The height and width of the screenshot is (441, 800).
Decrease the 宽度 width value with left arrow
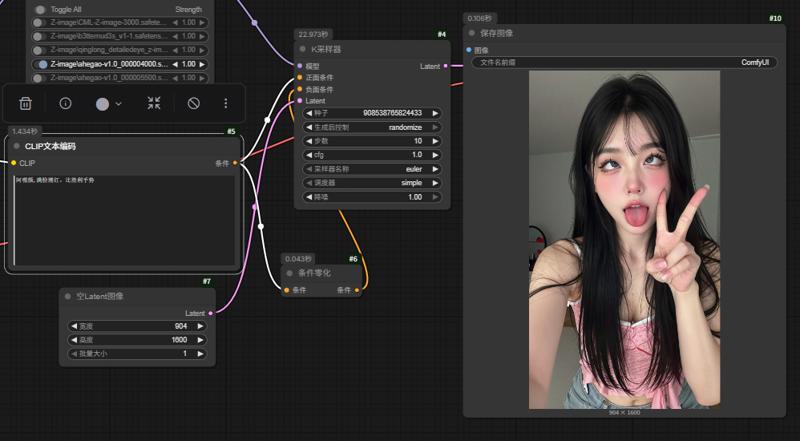tap(73, 326)
